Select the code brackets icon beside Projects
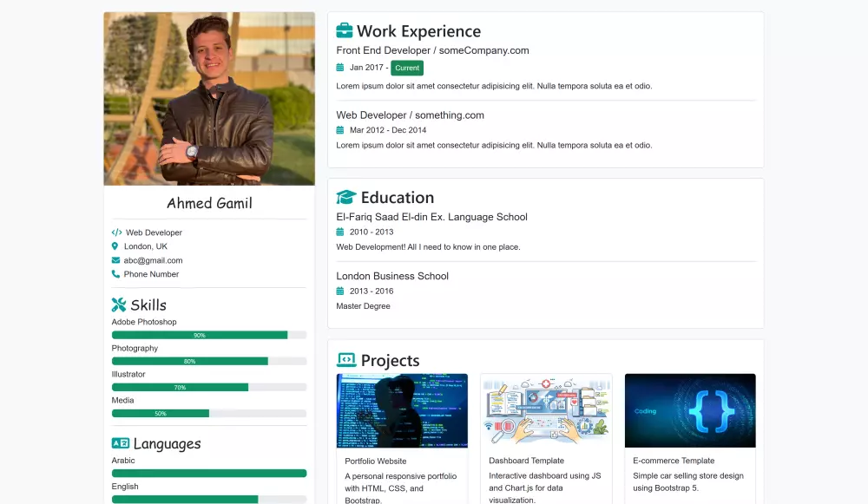The height and width of the screenshot is (504, 868). click(x=345, y=358)
